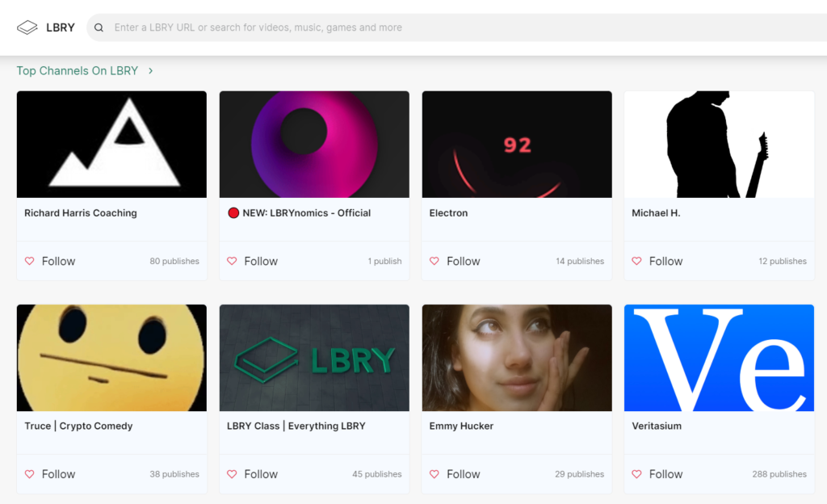
Task: Click the LBRY logo icon
Action: pyautogui.click(x=27, y=27)
